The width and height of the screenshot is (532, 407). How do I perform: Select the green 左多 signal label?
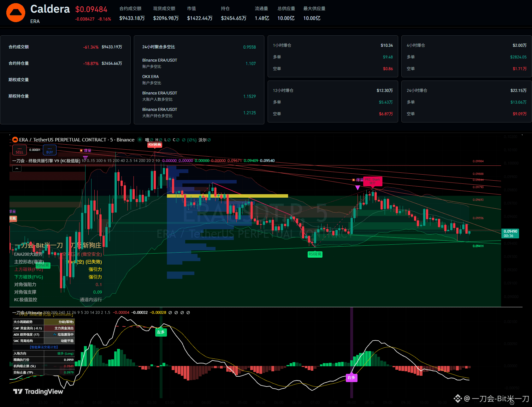click(x=161, y=332)
